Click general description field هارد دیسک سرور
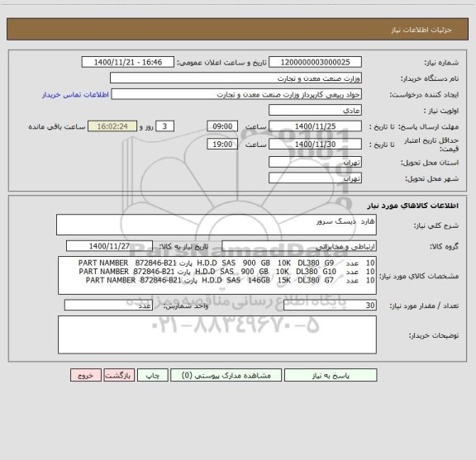The width and height of the screenshot is (476, 460). click(217, 225)
